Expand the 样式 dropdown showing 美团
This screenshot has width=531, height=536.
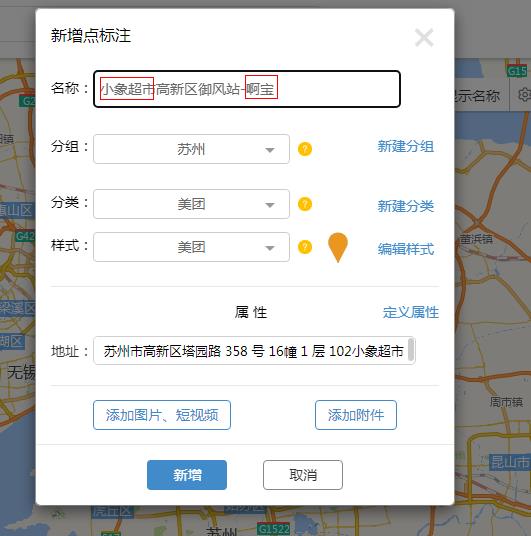pyautogui.click(x=191, y=247)
